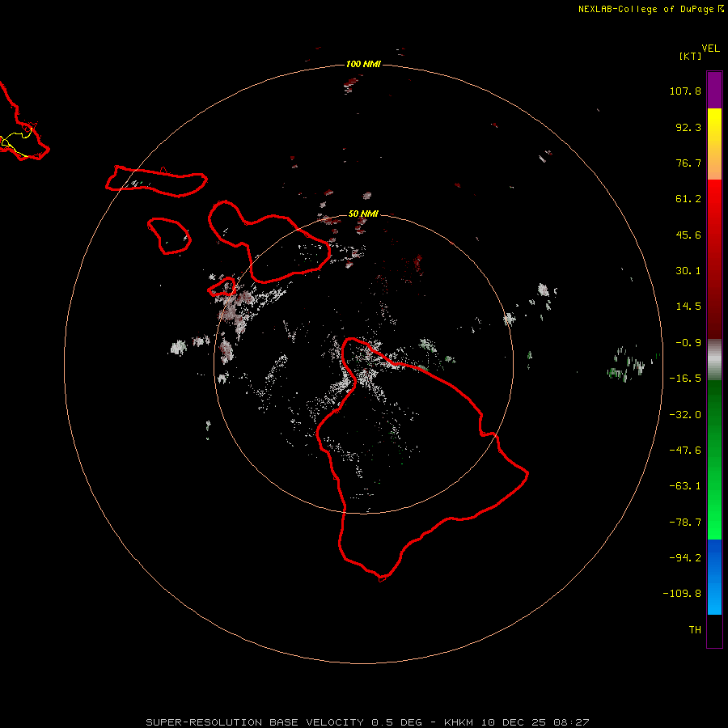Click the -78.7 legend value
This screenshot has height=728, width=728.
click(x=685, y=523)
